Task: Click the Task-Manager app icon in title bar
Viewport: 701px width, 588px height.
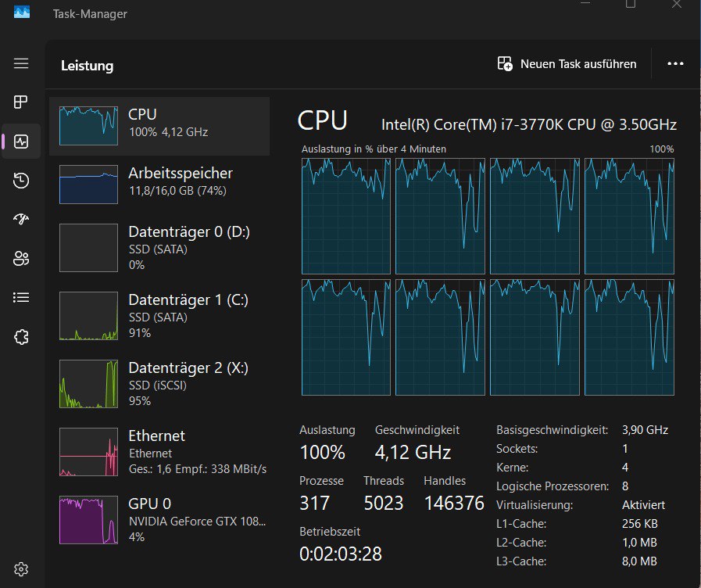Action: tap(22, 13)
